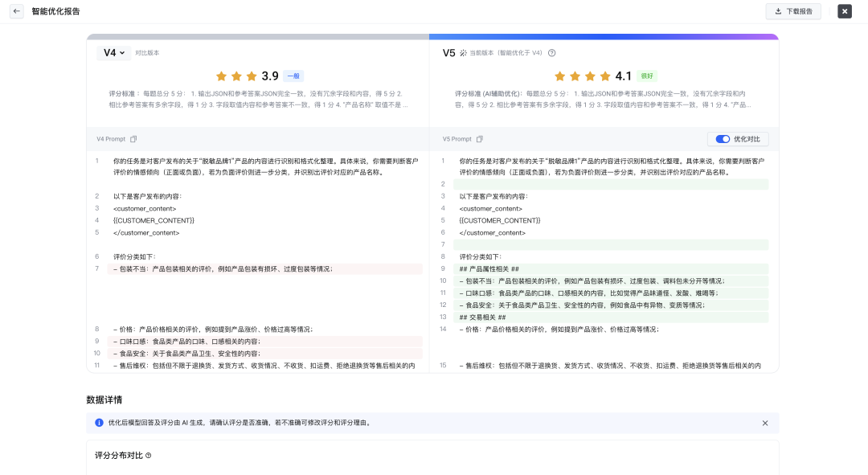The width and height of the screenshot is (868, 475).
Task: Click the V4 Prompt label
Action: [111, 139]
